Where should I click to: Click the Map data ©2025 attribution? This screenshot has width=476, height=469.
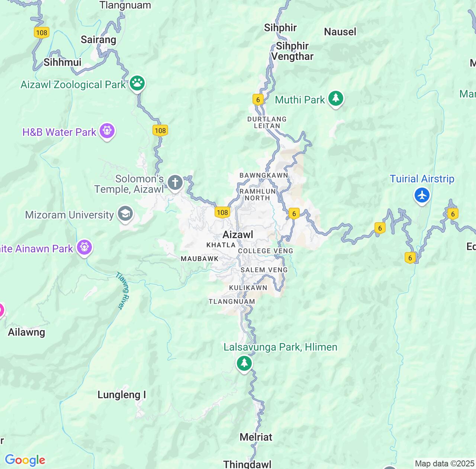point(444,464)
